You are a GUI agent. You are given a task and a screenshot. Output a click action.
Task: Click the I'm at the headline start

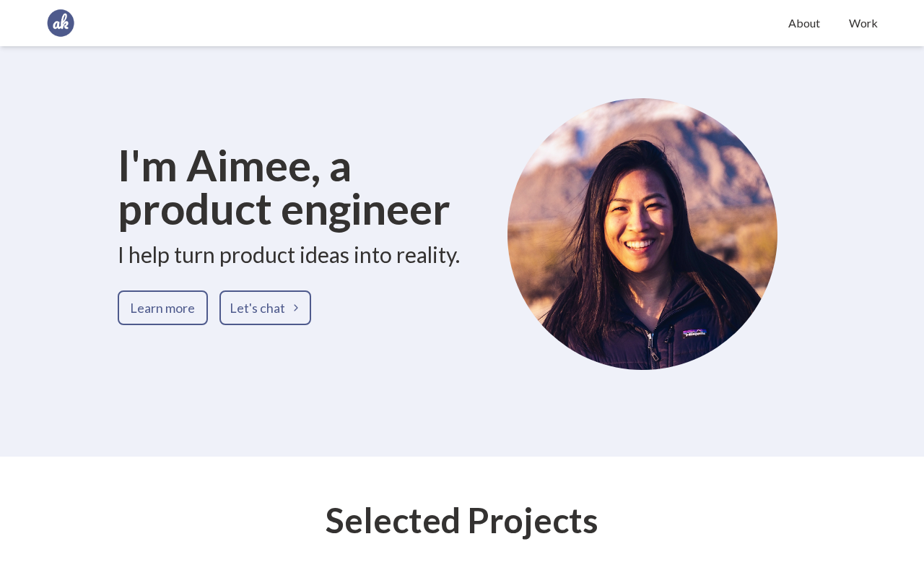[x=147, y=166]
